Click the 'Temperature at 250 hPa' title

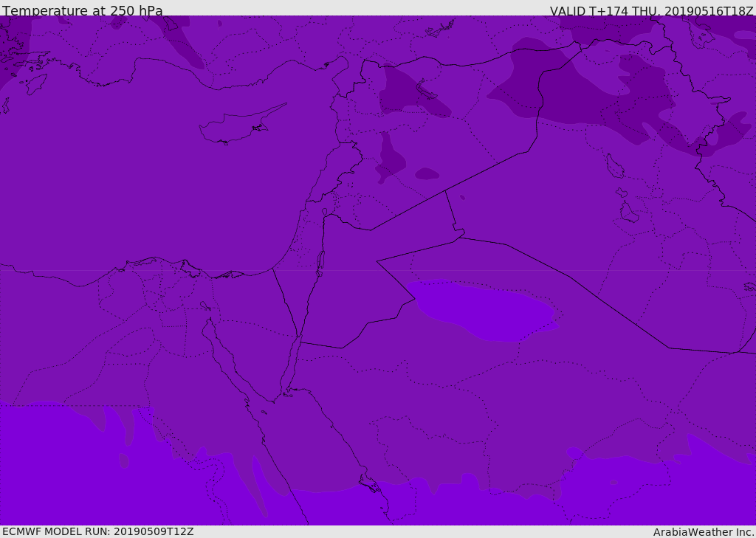[83, 10]
